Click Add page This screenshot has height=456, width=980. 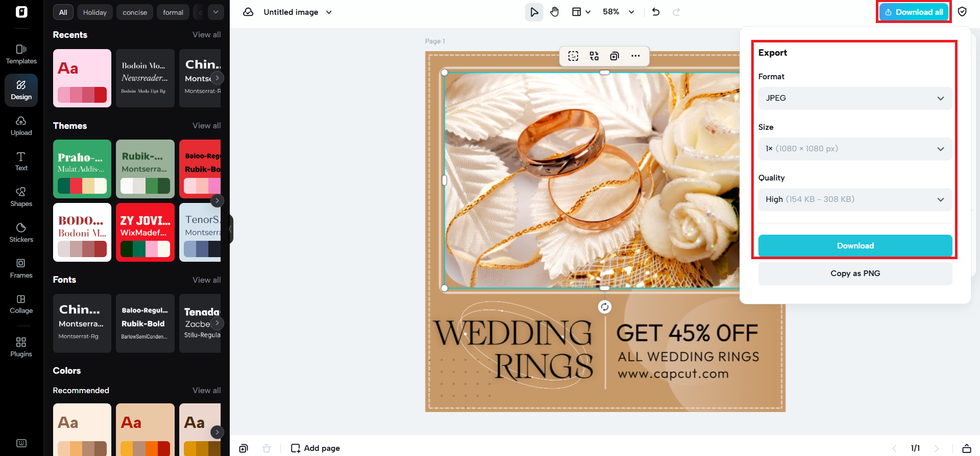pyautogui.click(x=316, y=448)
